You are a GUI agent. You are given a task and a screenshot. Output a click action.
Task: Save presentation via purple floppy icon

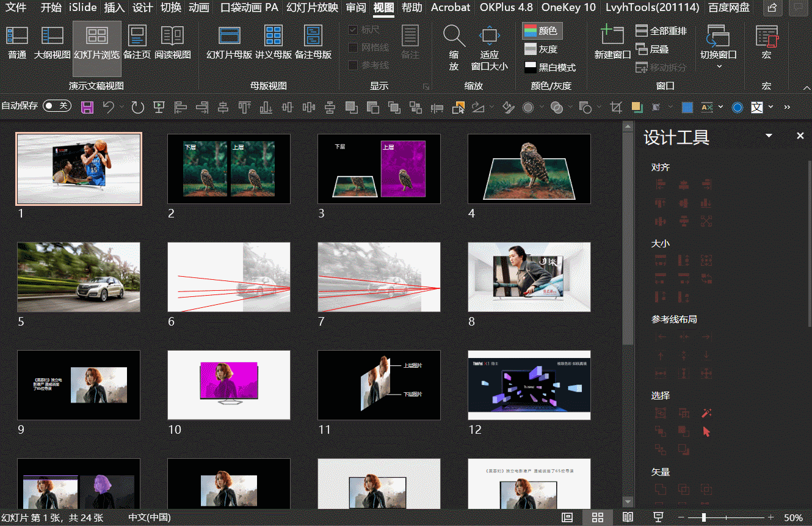pos(87,108)
